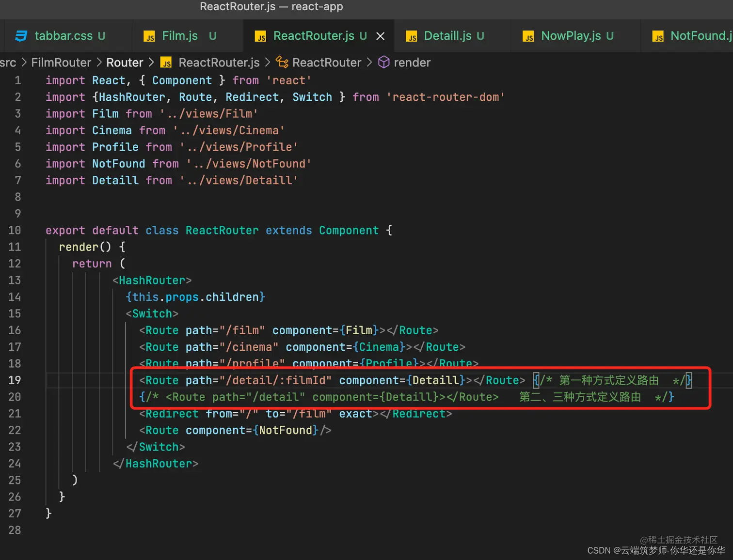Open FilmRouter breadcrumb folder
The width and height of the screenshot is (733, 560).
tap(61, 62)
